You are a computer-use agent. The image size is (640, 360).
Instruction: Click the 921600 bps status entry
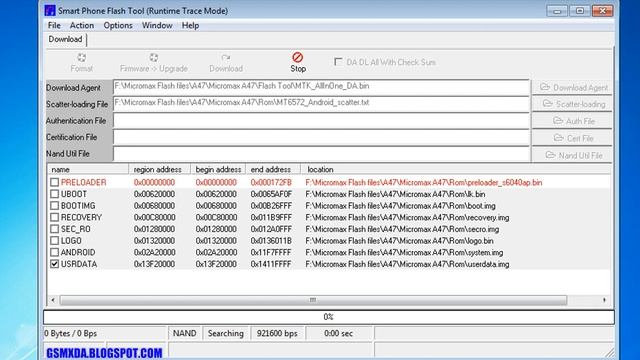277,333
